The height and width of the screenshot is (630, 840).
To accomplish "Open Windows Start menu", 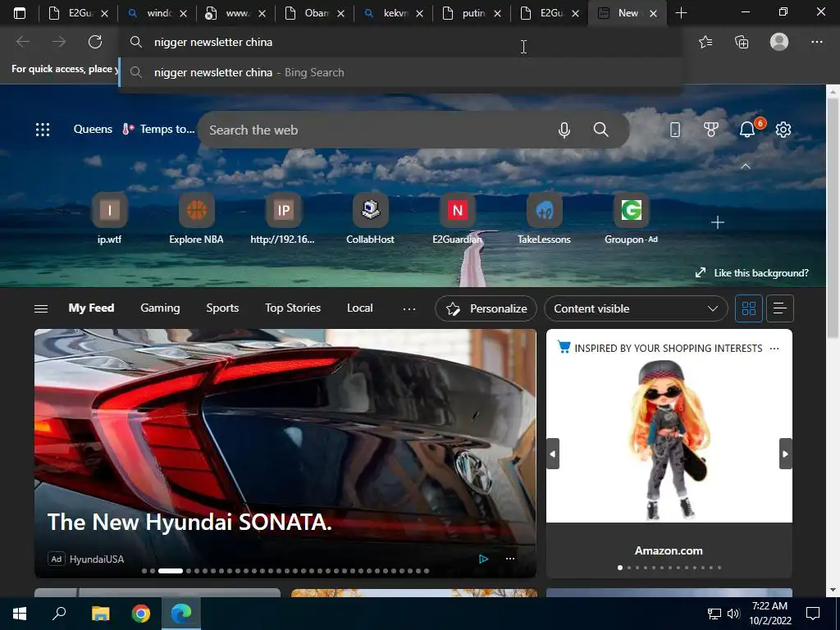I will click(20, 614).
